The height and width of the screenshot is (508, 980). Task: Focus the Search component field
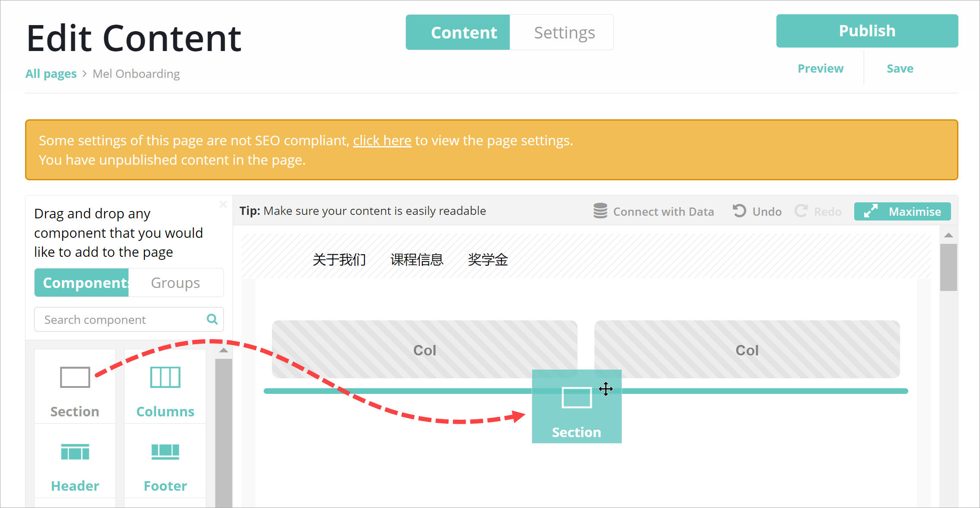(x=121, y=319)
